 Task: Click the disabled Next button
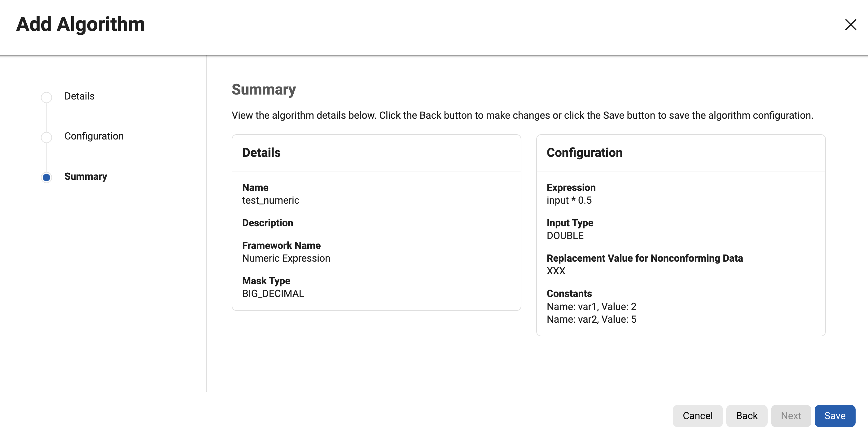[791, 415]
